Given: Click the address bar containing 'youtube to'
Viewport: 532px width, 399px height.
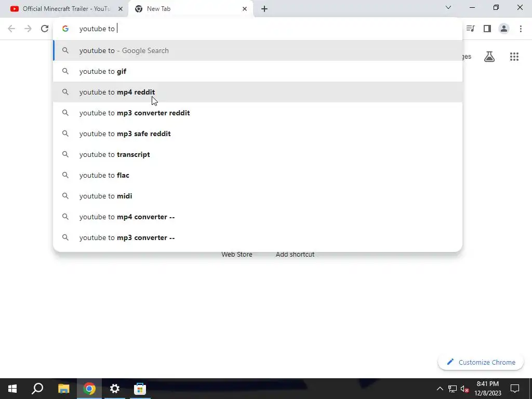Looking at the screenshot, I should (x=258, y=29).
